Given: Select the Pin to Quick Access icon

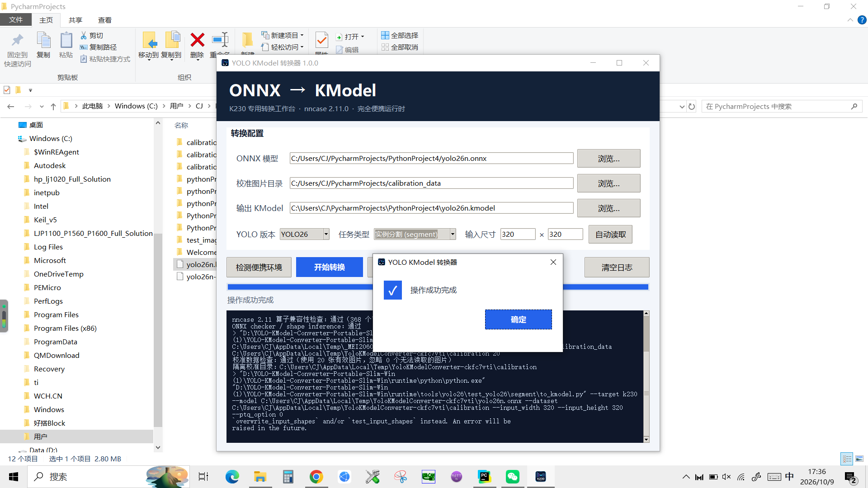Looking at the screenshot, I should pyautogui.click(x=18, y=41).
